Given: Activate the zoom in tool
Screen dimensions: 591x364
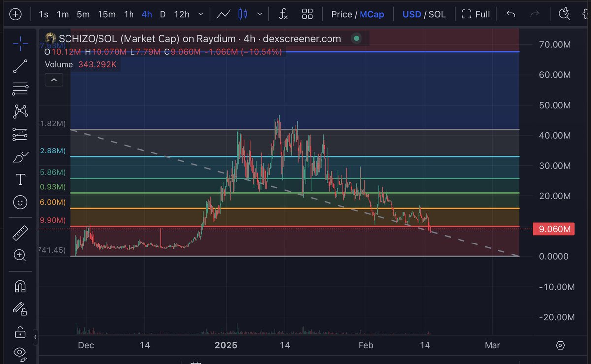Looking at the screenshot, I should point(20,255).
